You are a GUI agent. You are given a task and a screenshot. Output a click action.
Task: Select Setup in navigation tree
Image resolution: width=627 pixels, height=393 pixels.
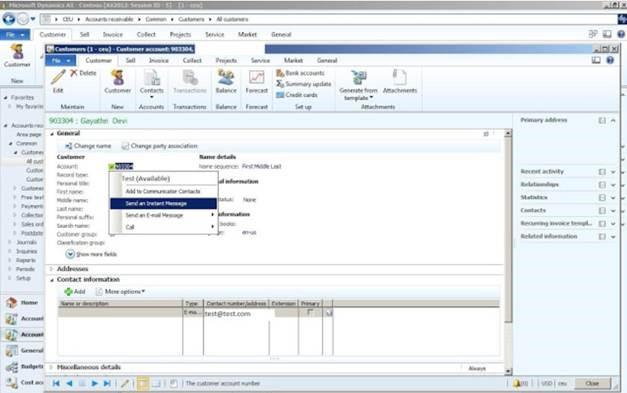tap(23, 278)
